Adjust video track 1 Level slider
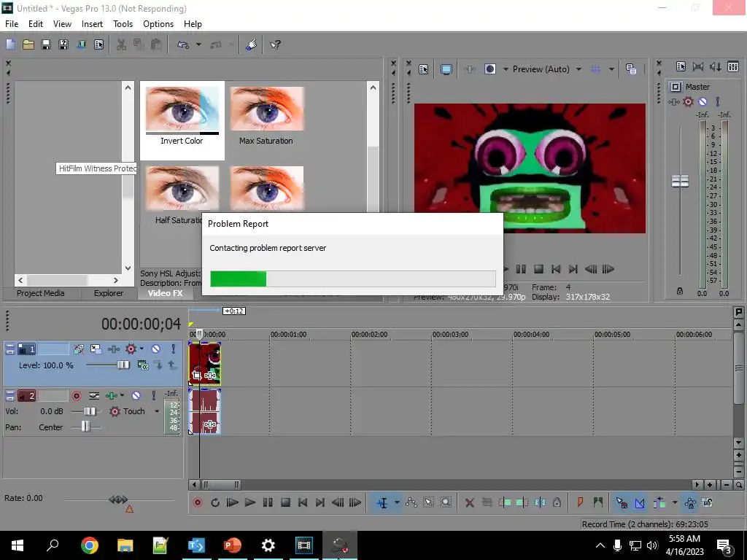747x560 pixels. pos(123,365)
